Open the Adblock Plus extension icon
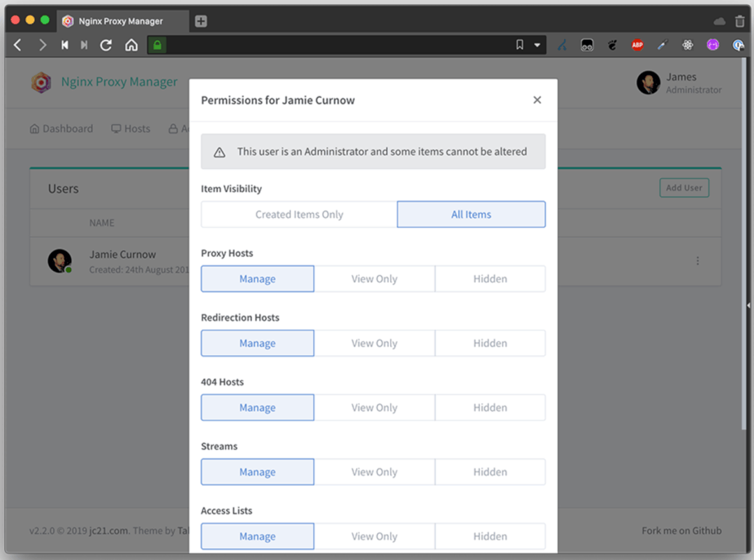 (x=637, y=45)
